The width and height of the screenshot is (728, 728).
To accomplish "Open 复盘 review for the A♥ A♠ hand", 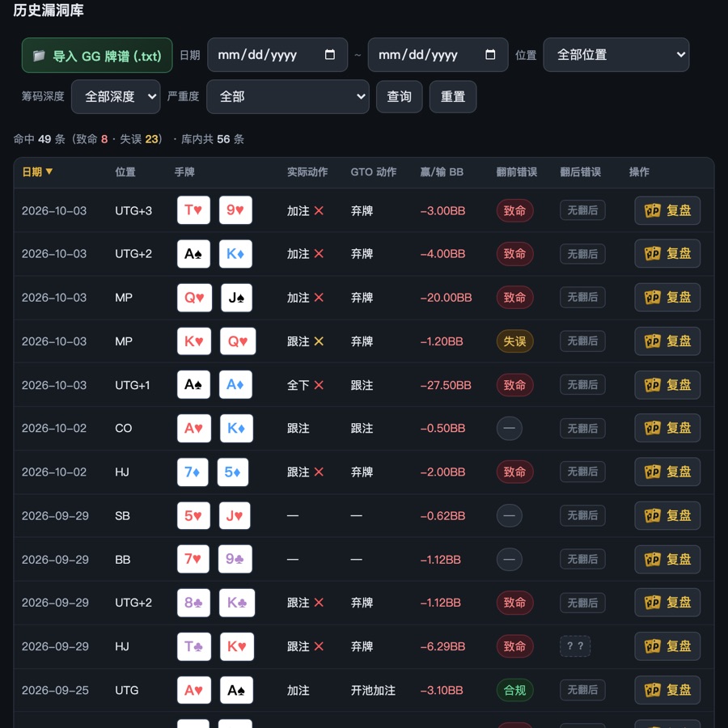I will click(x=667, y=690).
